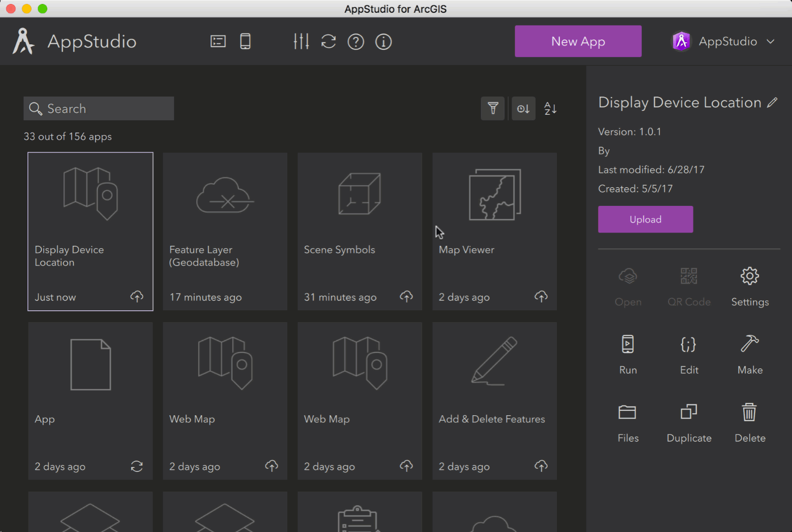Viewport: 792px width, 532px height.
Task: Open the Files folder icon
Action: (627, 412)
